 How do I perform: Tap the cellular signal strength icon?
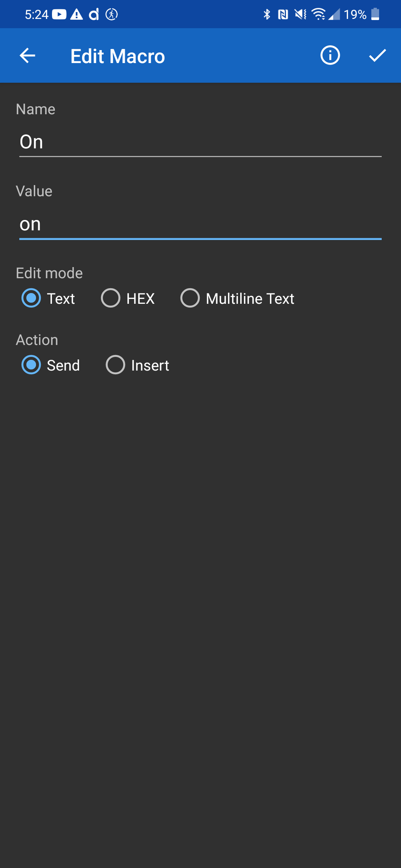point(334,14)
